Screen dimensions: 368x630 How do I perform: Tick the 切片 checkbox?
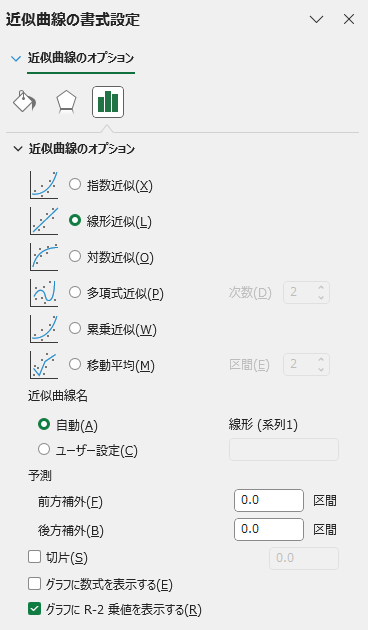pos(35,557)
